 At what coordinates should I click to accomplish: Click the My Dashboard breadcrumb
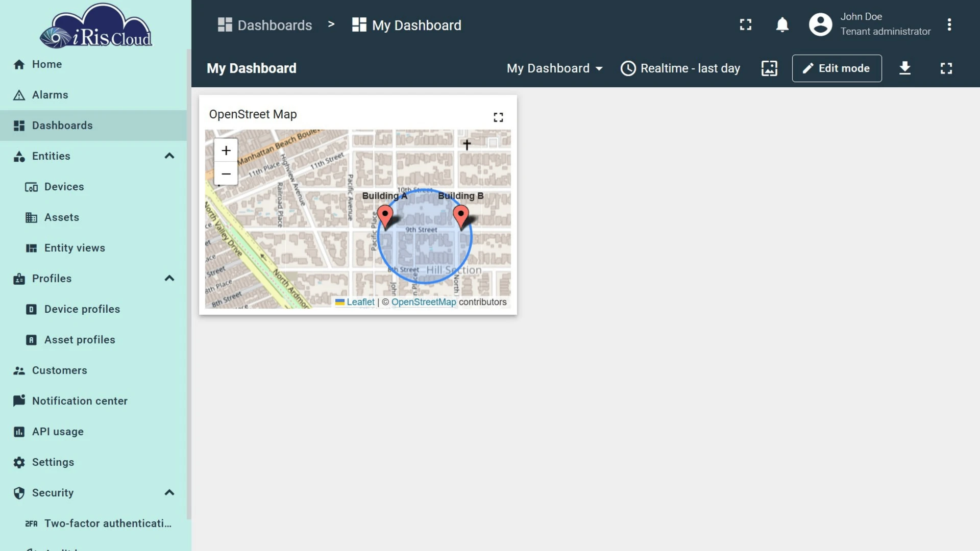point(407,25)
